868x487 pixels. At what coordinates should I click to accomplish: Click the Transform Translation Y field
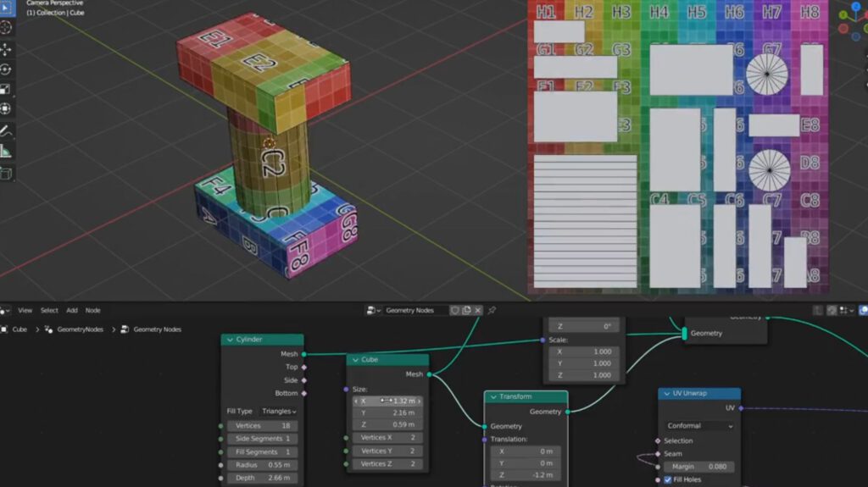526,463
